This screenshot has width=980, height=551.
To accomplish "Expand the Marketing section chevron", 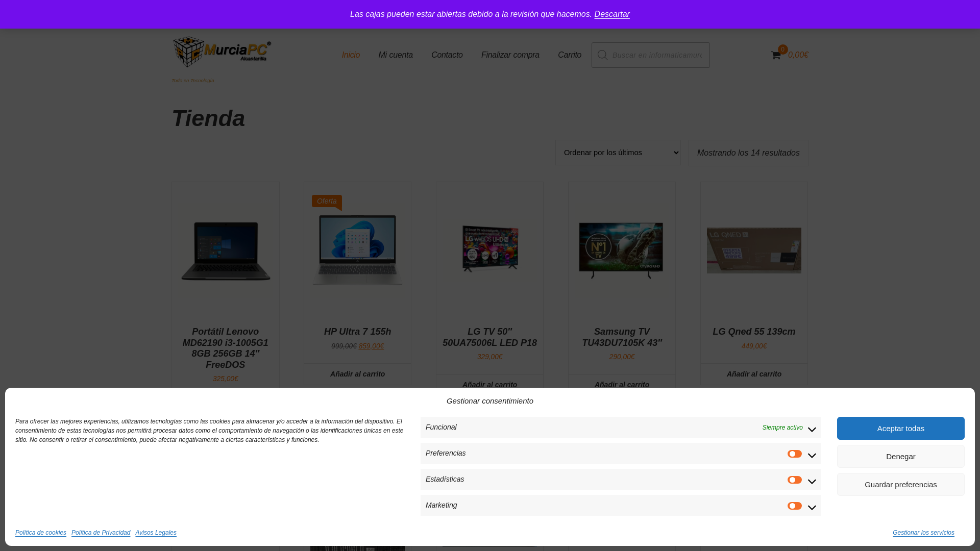I will point(812,507).
